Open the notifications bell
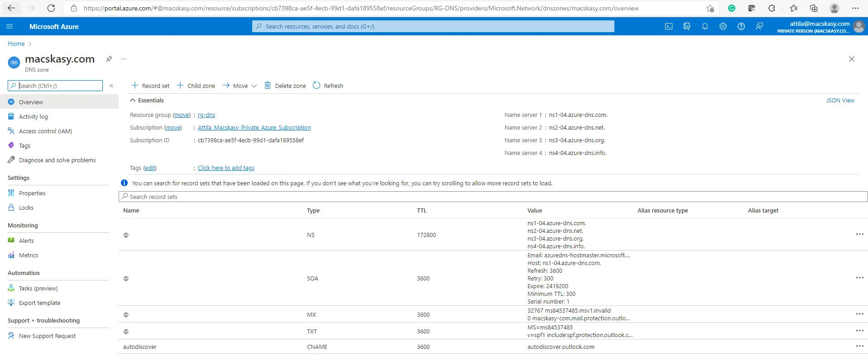Image resolution: width=868 pixels, height=362 pixels. click(x=705, y=26)
